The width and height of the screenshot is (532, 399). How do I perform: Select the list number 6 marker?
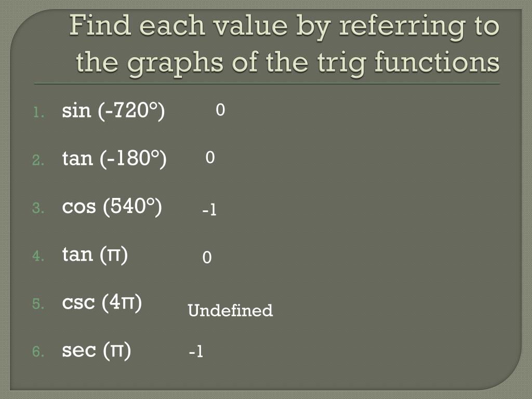click(x=37, y=352)
